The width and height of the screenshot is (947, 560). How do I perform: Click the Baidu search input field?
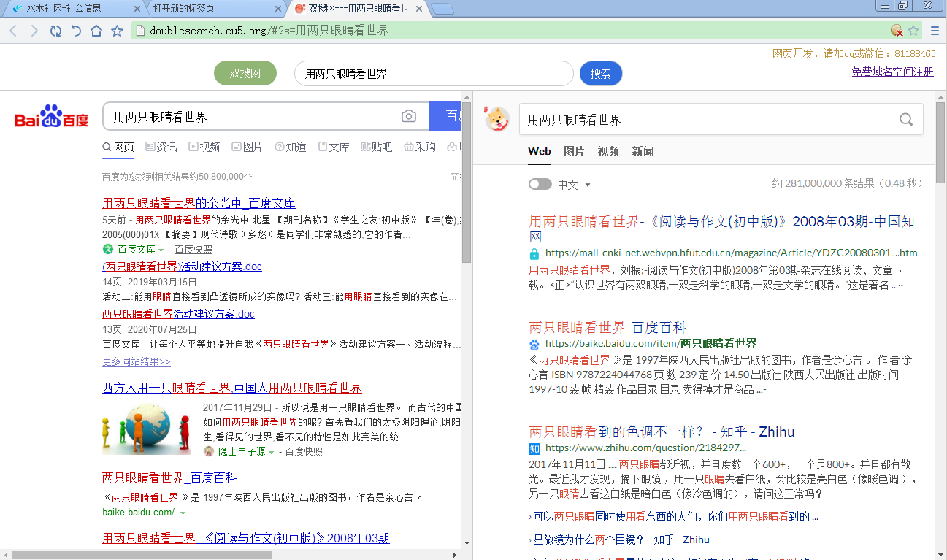pos(266,117)
